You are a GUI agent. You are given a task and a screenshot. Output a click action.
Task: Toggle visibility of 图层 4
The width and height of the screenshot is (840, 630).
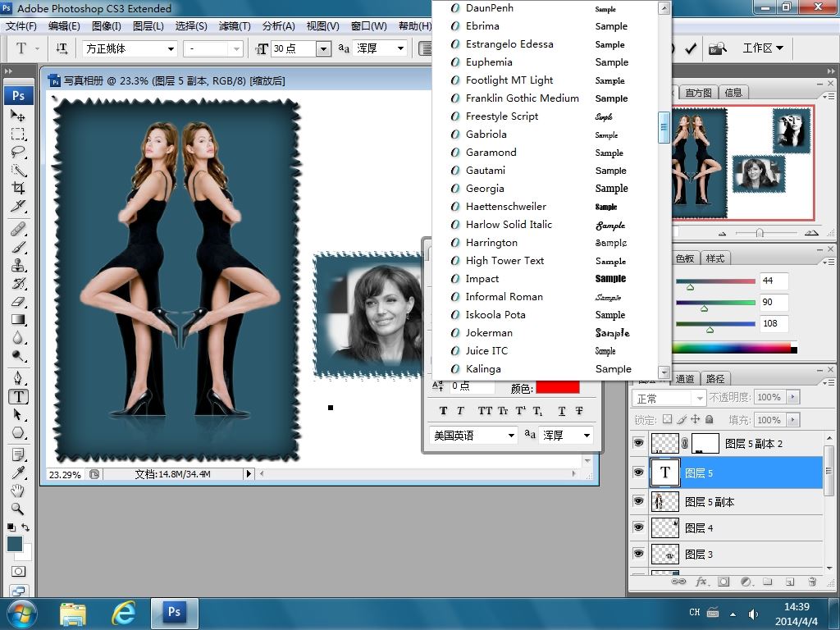pos(639,527)
